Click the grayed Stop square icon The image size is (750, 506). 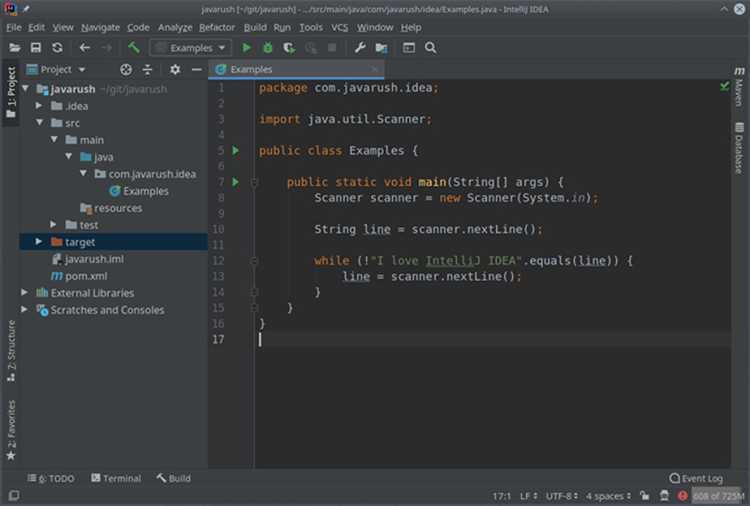[332, 47]
